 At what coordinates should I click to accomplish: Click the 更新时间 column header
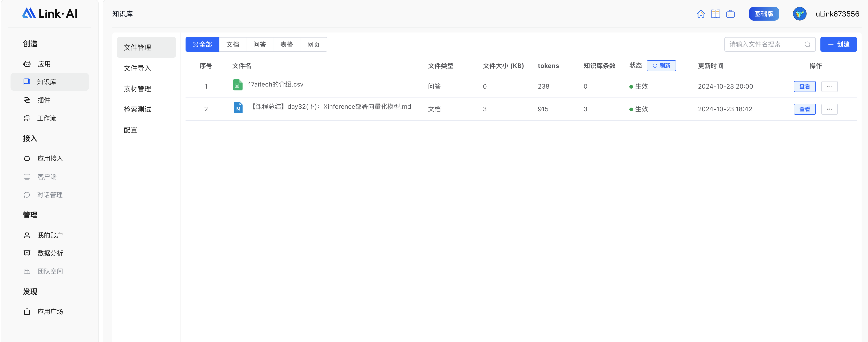pyautogui.click(x=711, y=66)
